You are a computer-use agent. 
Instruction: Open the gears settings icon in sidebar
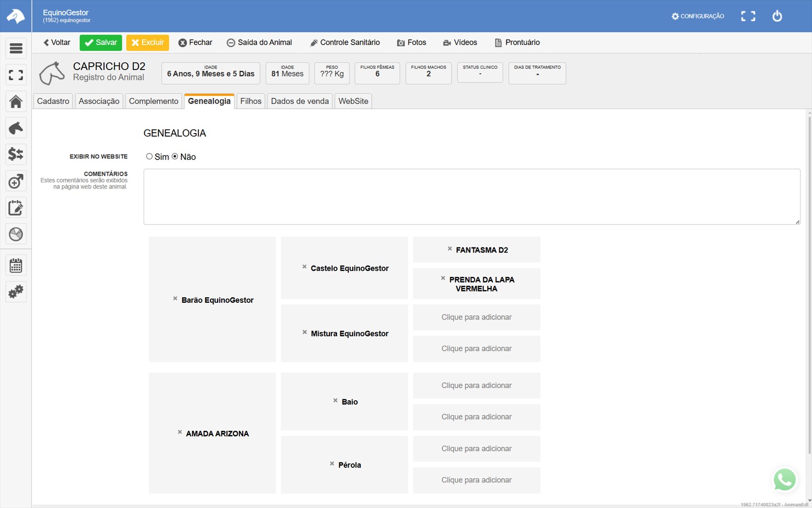(x=16, y=292)
